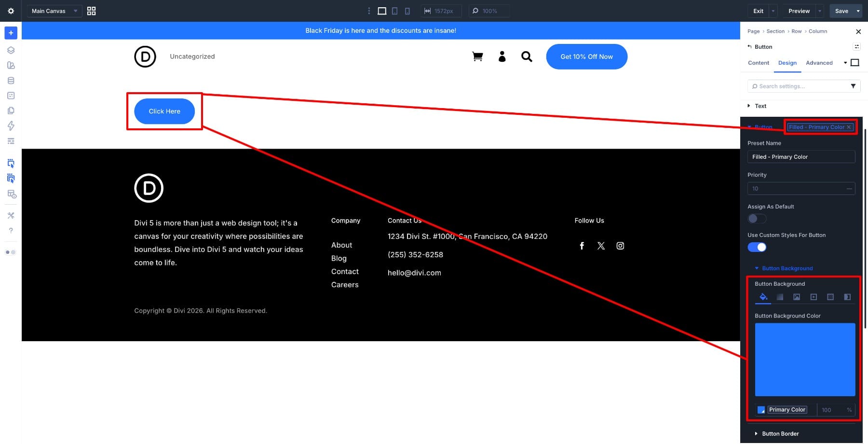Open form preset icon in left sidebar
The height and width of the screenshot is (444, 868).
coord(11,96)
